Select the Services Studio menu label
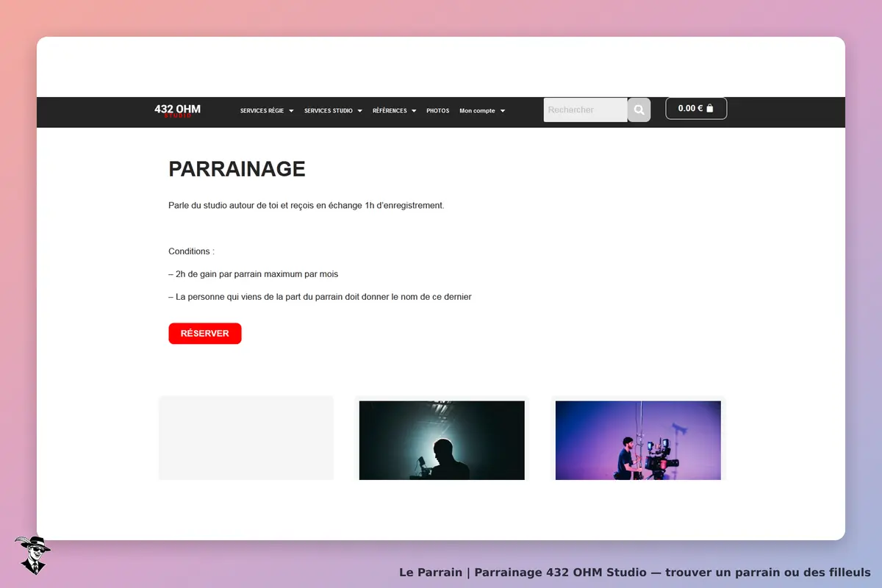This screenshot has height=588, width=882. point(329,111)
